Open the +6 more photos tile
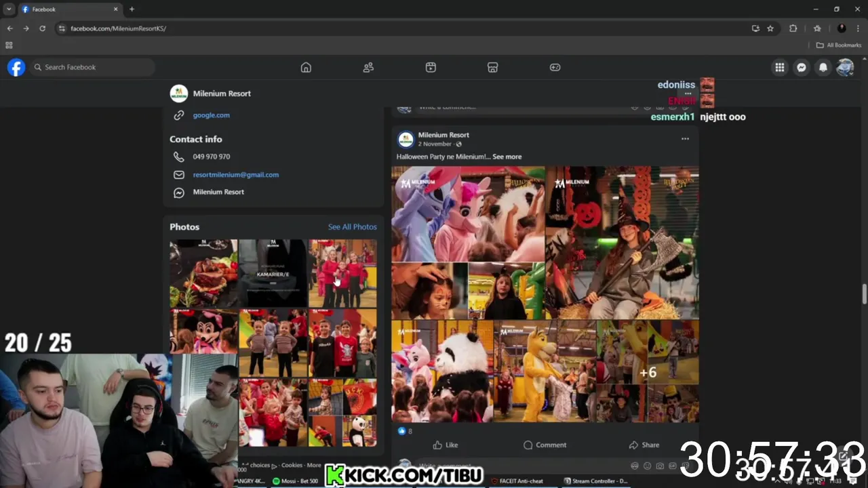Image resolution: width=868 pixels, height=488 pixels. click(x=648, y=371)
